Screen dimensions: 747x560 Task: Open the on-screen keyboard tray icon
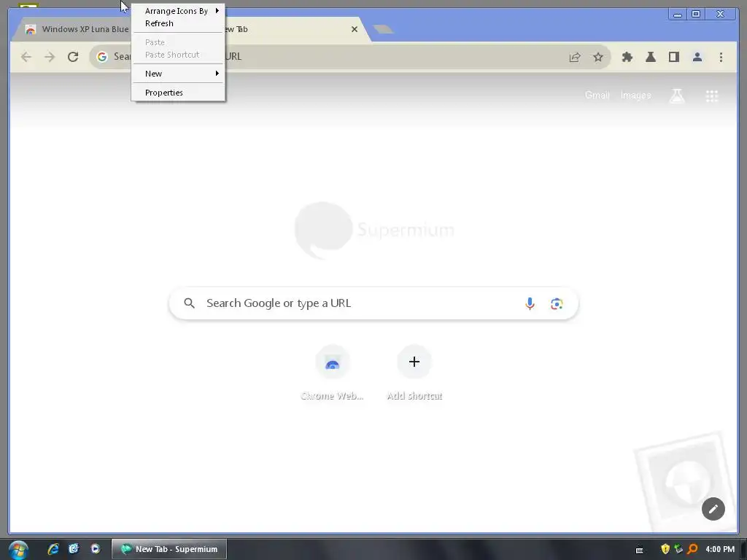pyautogui.click(x=639, y=550)
